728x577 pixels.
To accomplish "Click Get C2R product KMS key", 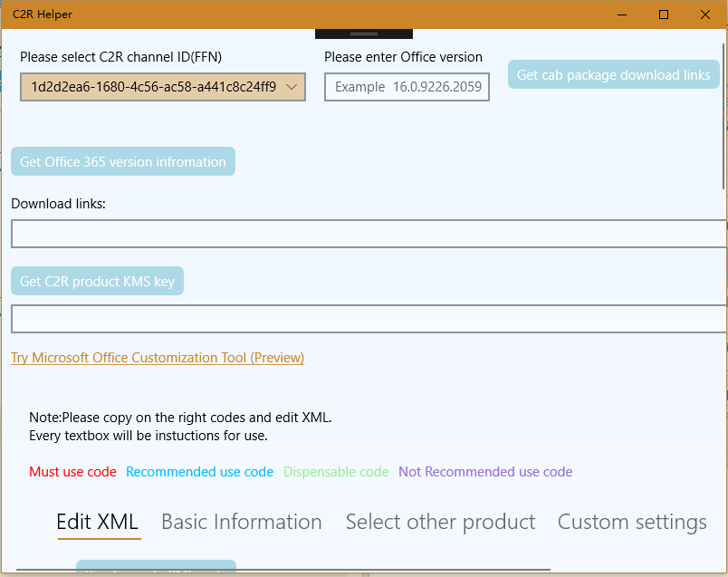I will point(97,281).
